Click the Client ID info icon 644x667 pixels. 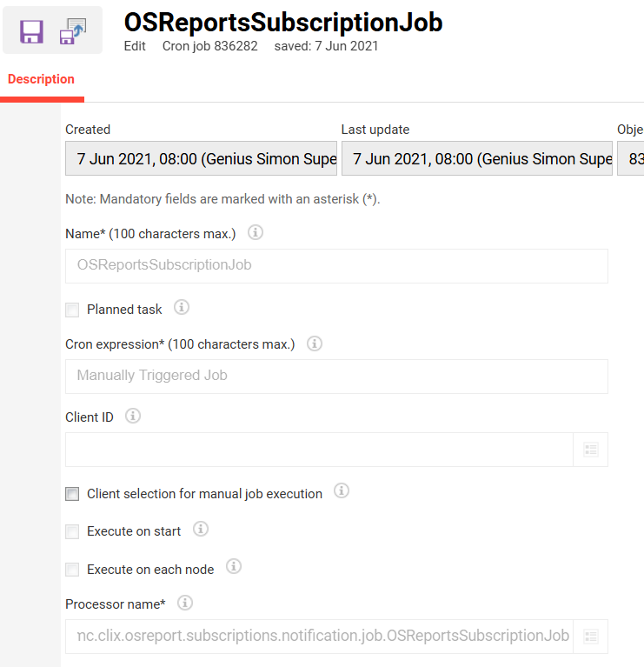pos(133,416)
